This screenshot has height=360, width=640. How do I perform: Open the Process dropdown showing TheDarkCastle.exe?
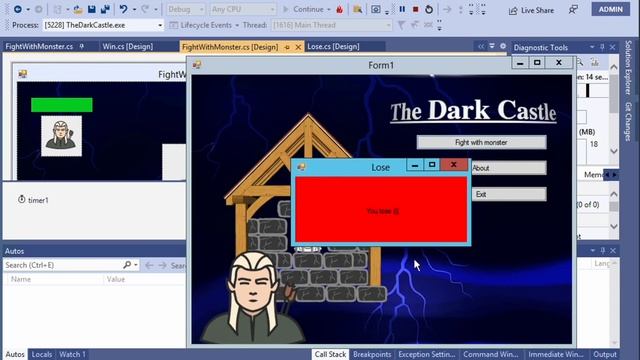tap(103, 25)
